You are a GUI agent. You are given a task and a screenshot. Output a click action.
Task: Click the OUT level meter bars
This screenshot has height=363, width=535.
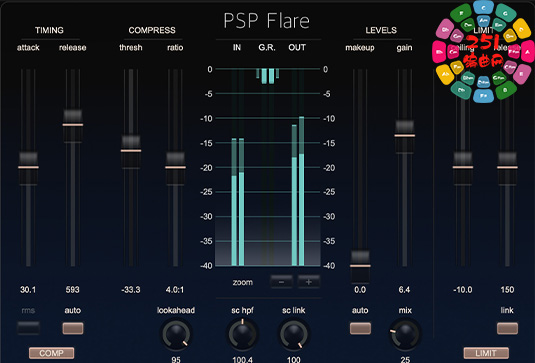(298, 191)
